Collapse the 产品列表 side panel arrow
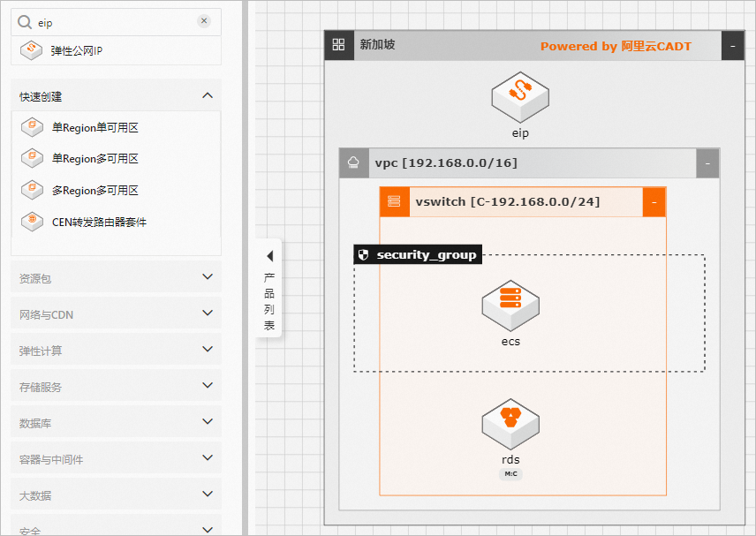This screenshot has height=536, width=756. point(269,256)
